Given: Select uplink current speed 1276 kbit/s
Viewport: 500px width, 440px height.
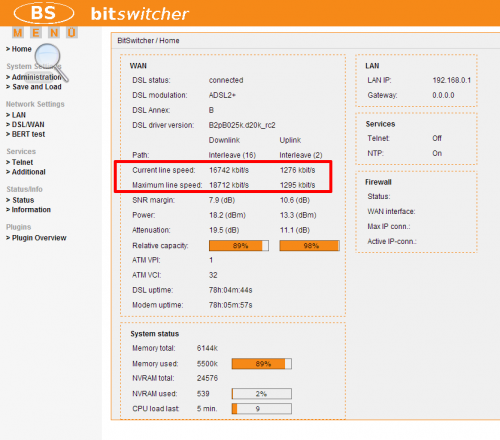Looking at the screenshot, I should (x=298, y=170).
